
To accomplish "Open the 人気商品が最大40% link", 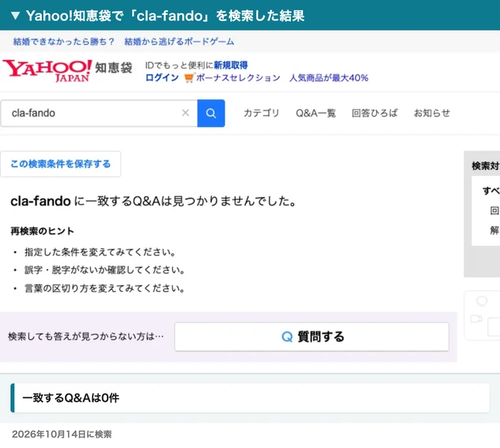I will click(329, 78).
